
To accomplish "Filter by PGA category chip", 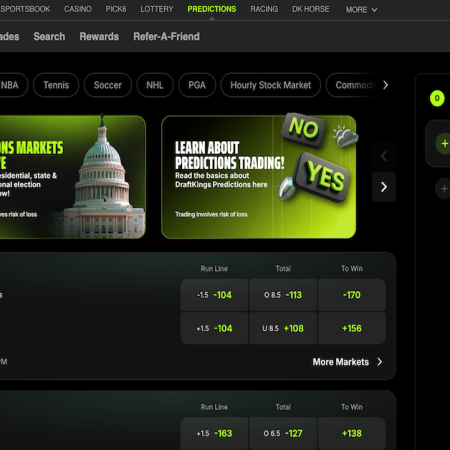I will pyautogui.click(x=197, y=85).
